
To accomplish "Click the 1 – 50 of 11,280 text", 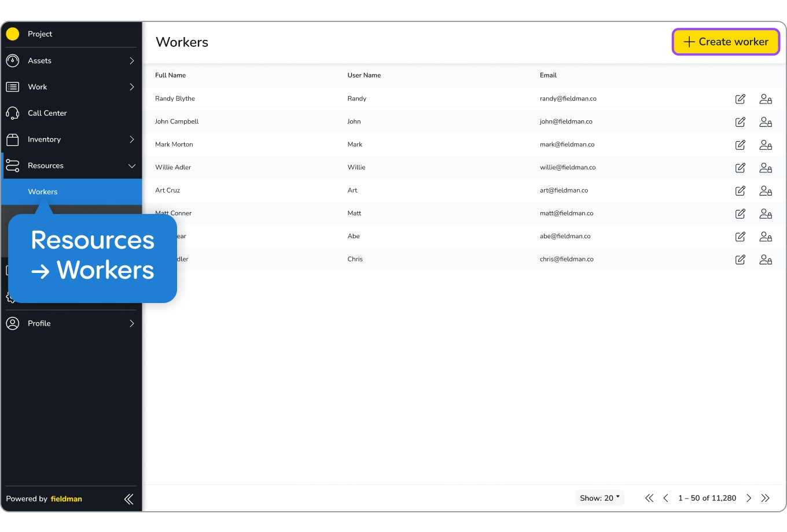I will pyautogui.click(x=707, y=498).
